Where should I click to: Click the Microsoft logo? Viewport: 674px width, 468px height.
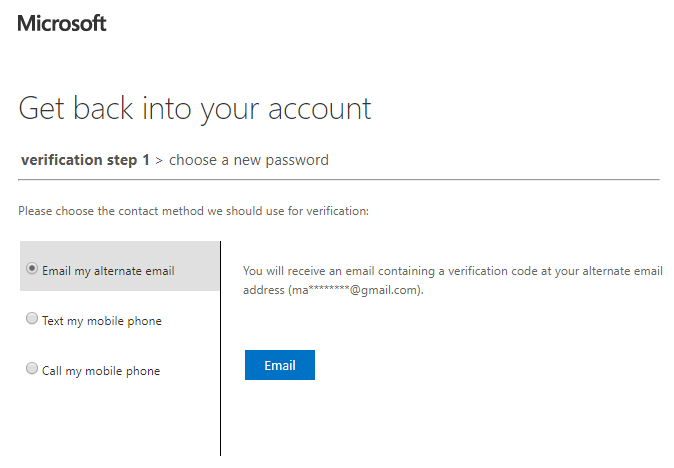click(62, 23)
